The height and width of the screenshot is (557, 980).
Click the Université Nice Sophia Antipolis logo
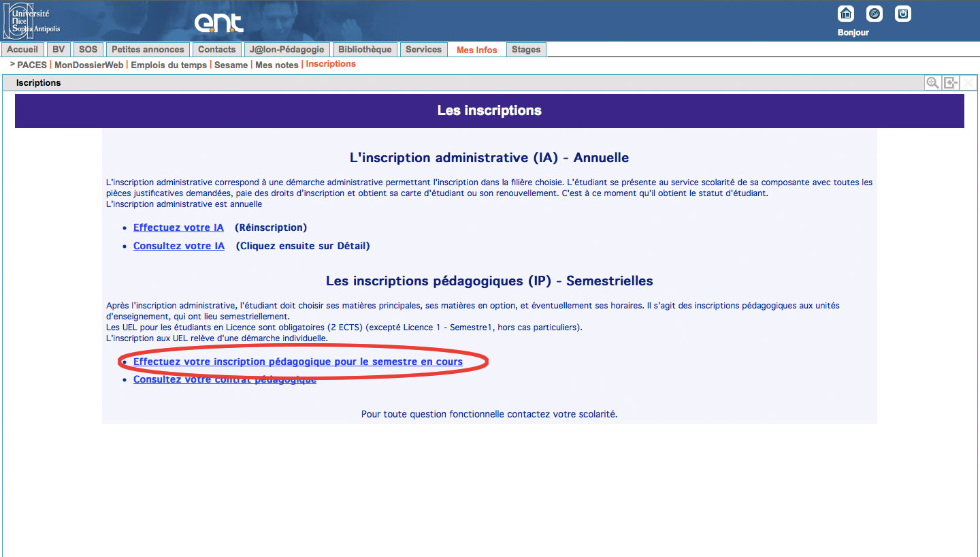(33, 20)
